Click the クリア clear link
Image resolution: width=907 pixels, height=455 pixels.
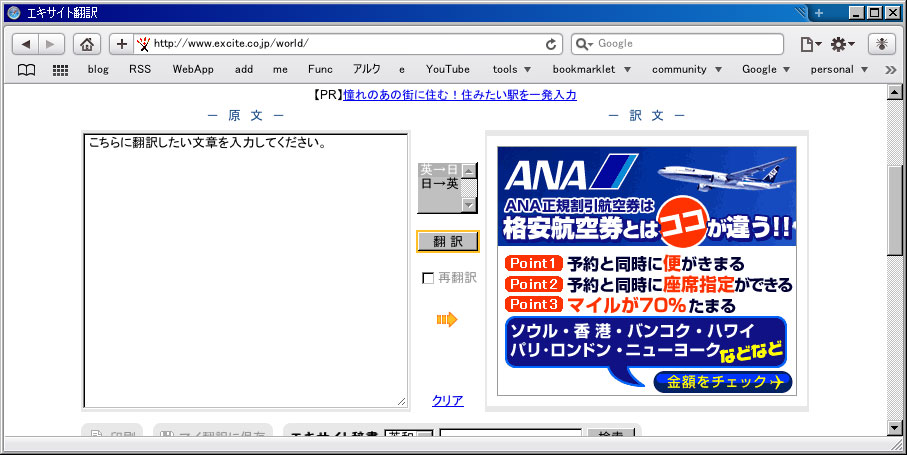(448, 400)
